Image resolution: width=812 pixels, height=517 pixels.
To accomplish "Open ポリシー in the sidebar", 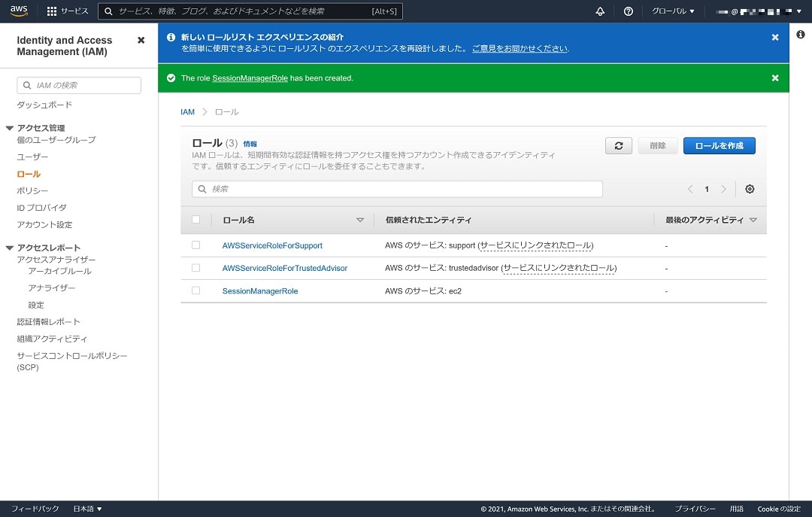I will pos(32,191).
